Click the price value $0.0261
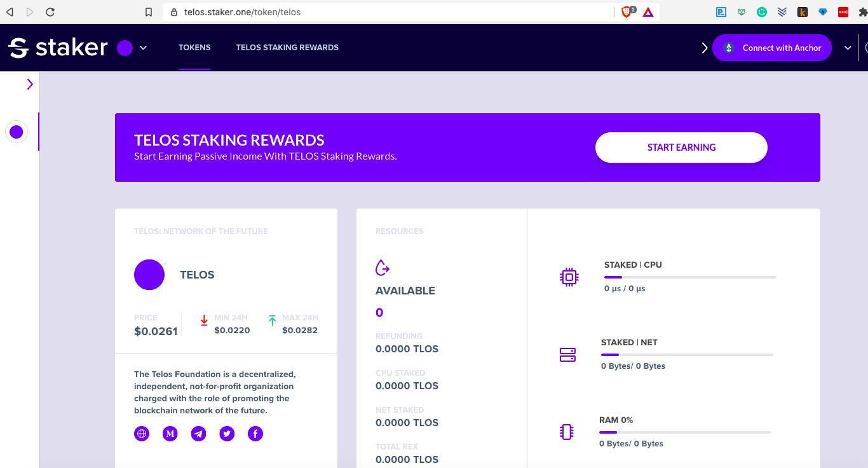Image resolution: width=868 pixels, height=468 pixels. click(156, 331)
